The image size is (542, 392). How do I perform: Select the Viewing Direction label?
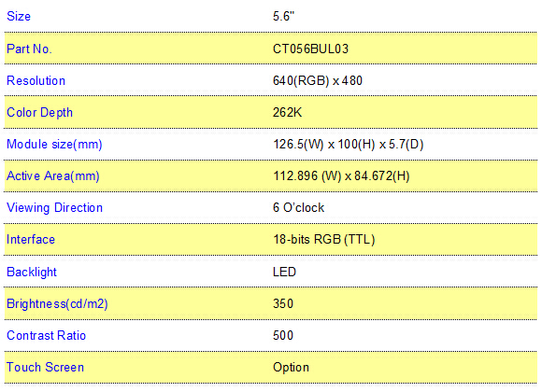tap(54, 208)
